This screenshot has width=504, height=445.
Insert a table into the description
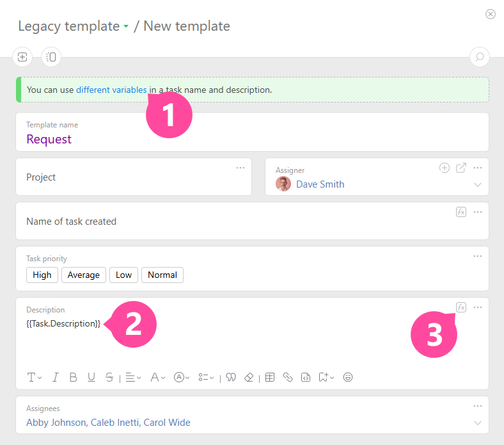(270, 377)
